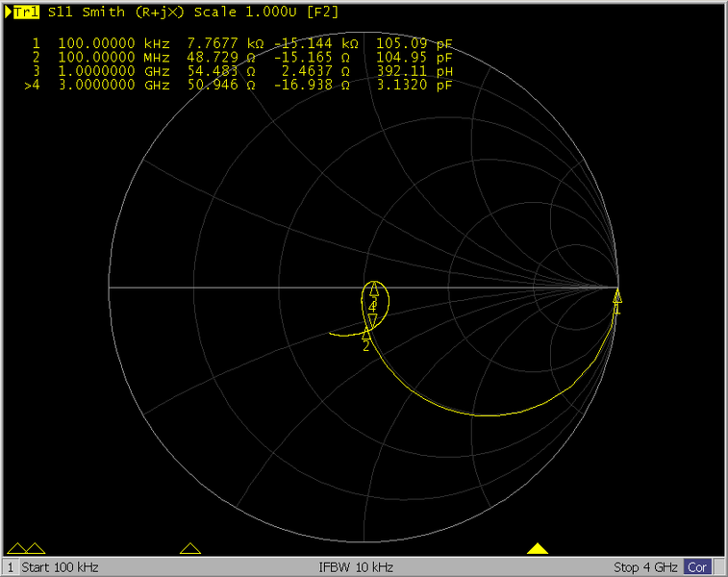Select the filled 3 GHz marker on frequency axis
Viewport: 728px width, 577px height.
(x=538, y=548)
